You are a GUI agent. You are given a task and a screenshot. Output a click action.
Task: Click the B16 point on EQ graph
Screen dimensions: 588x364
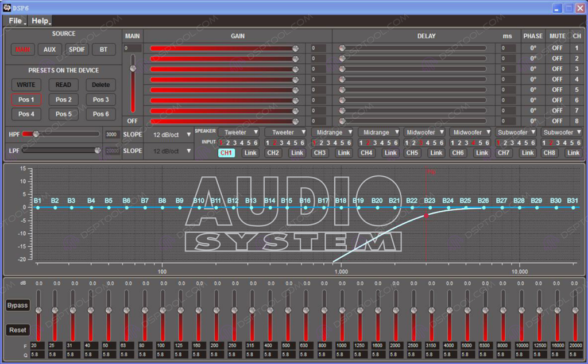305,207
